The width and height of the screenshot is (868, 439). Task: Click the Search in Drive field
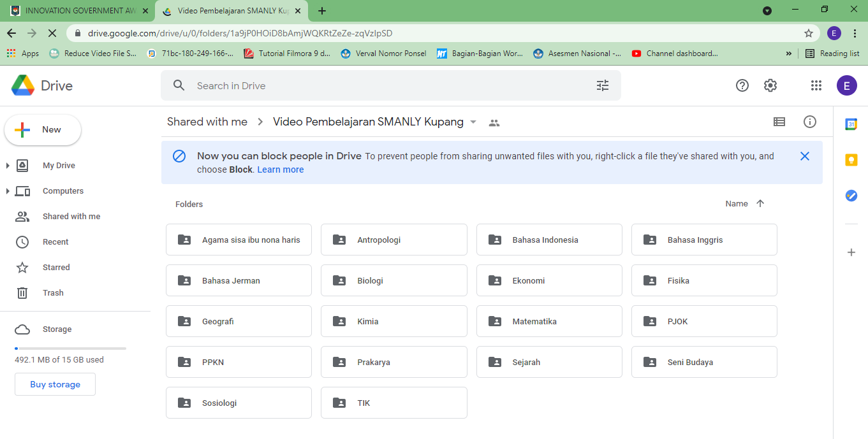click(x=383, y=85)
